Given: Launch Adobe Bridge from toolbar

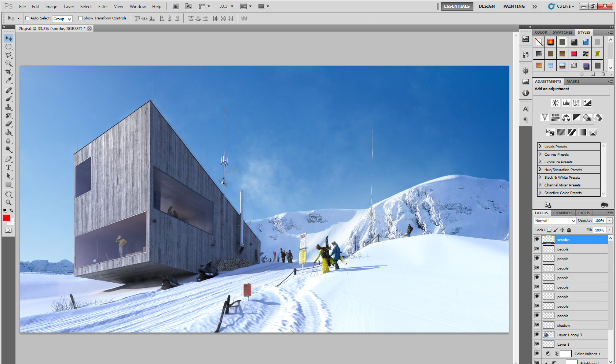Looking at the screenshot, I should [x=176, y=7].
